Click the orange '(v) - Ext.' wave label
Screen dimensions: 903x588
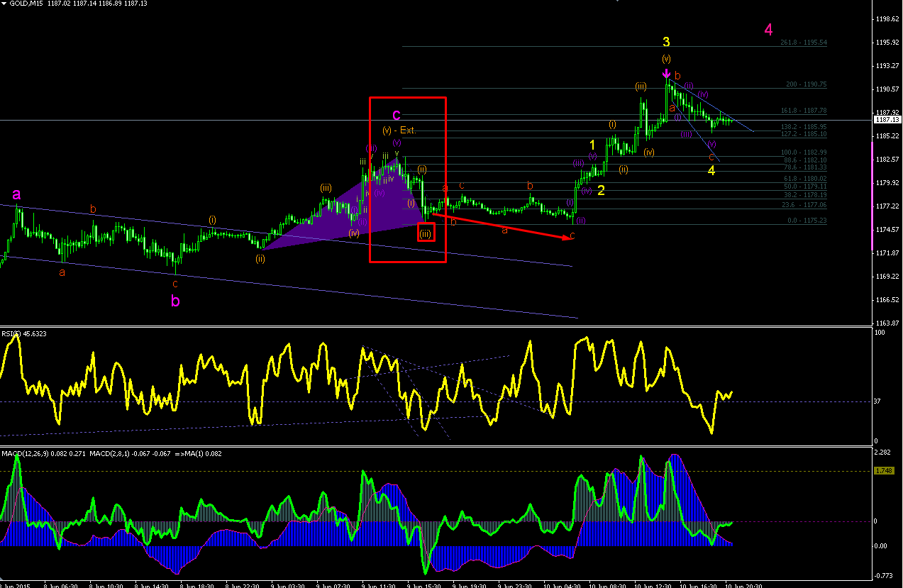399,131
